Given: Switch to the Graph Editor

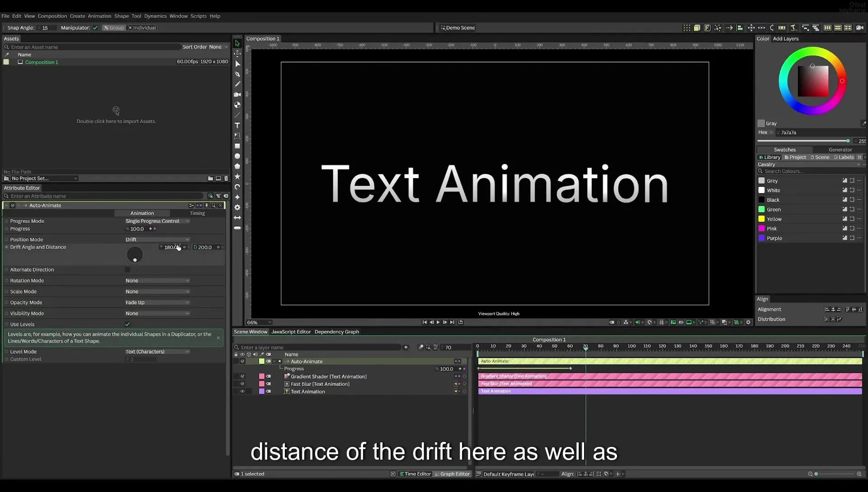Looking at the screenshot, I should pyautogui.click(x=452, y=474).
